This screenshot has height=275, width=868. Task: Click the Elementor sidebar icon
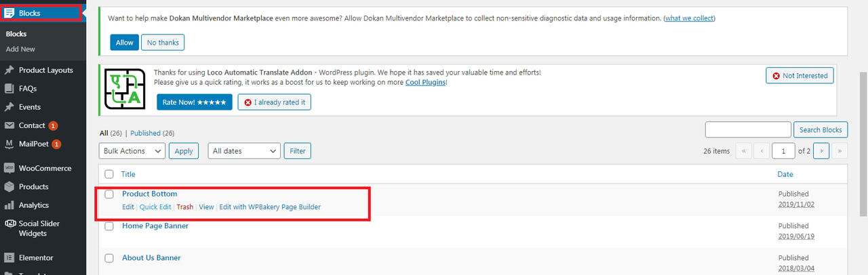pyautogui.click(x=9, y=257)
